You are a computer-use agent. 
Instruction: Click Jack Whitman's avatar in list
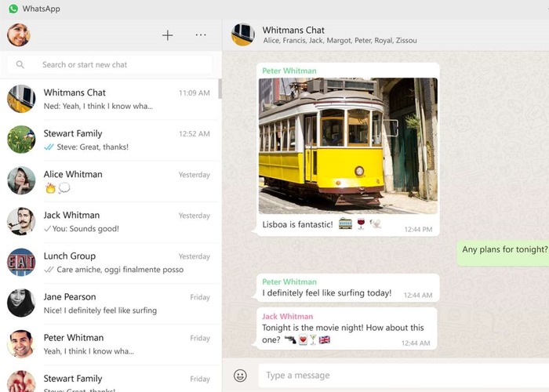pos(21,221)
